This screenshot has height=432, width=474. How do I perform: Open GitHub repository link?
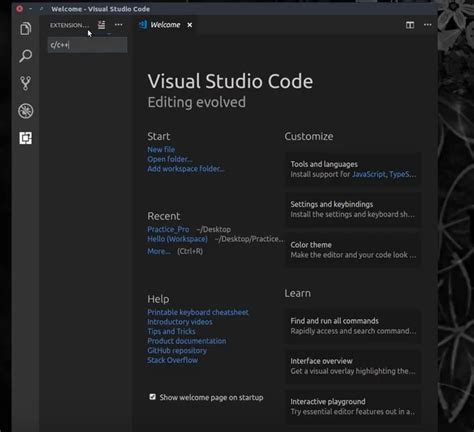point(177,351)
